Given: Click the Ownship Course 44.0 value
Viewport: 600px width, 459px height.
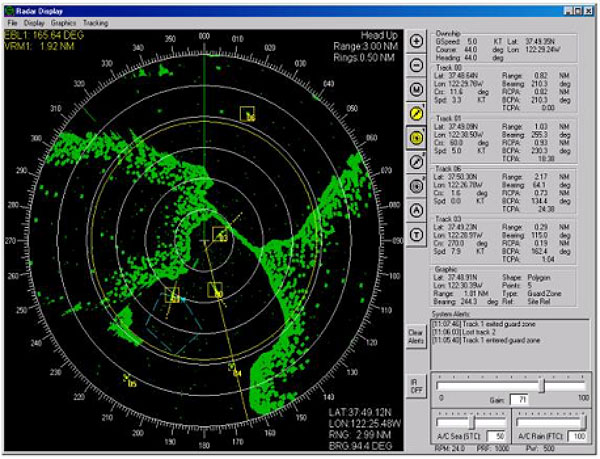Looking at the screenshot, I should click(470, 50).
